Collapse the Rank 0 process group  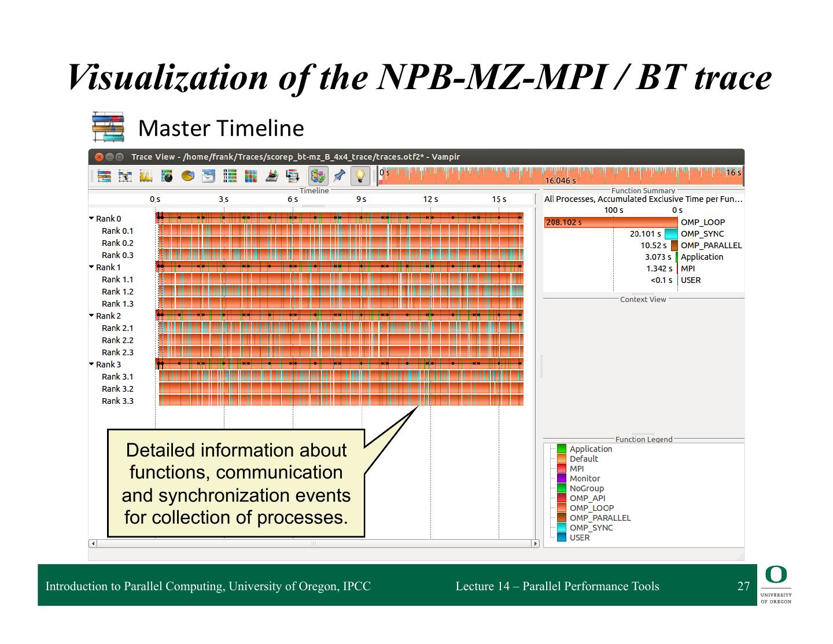point(91,218)
